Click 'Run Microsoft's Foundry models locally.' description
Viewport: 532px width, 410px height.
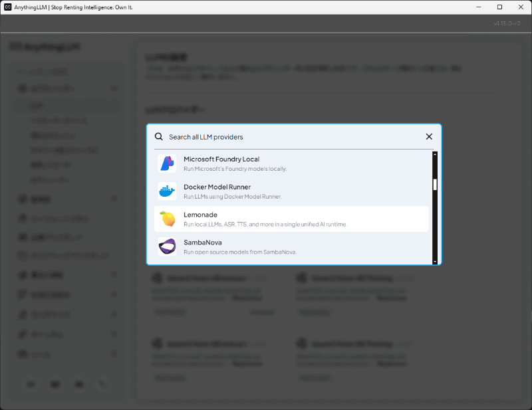pos(235,169)
